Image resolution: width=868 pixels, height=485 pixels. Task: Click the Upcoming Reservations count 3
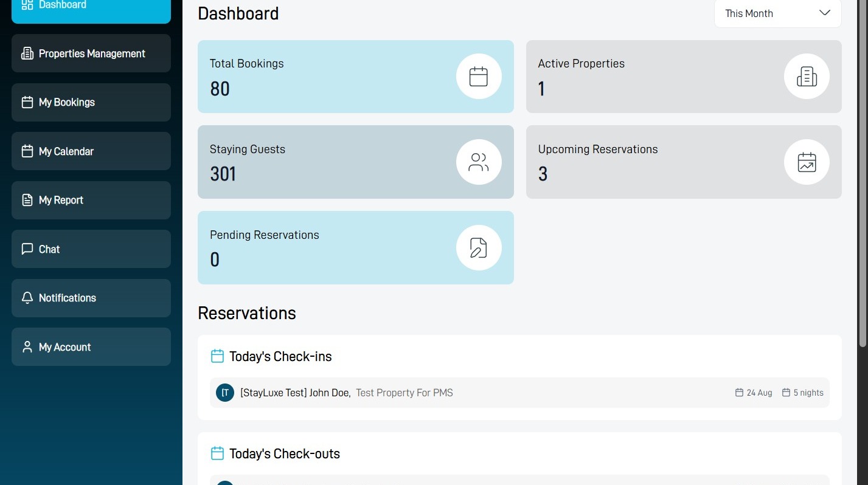click(543, 174)
